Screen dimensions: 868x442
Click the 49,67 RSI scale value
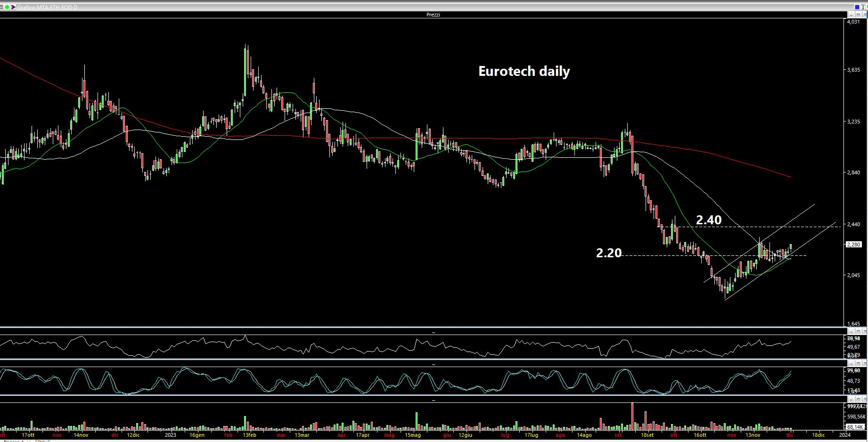pos(853,347)
